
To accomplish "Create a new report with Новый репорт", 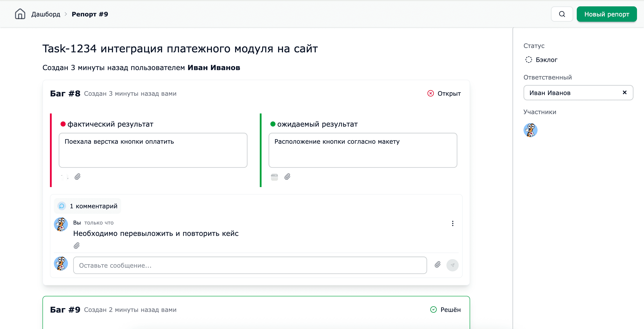I will (x=607, y=14).
